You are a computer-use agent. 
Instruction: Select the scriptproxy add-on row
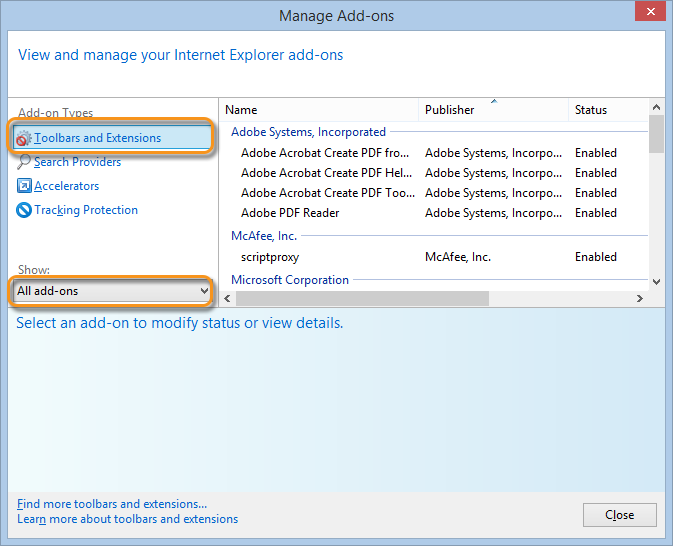pyautogui.click(x=270, y=257)
